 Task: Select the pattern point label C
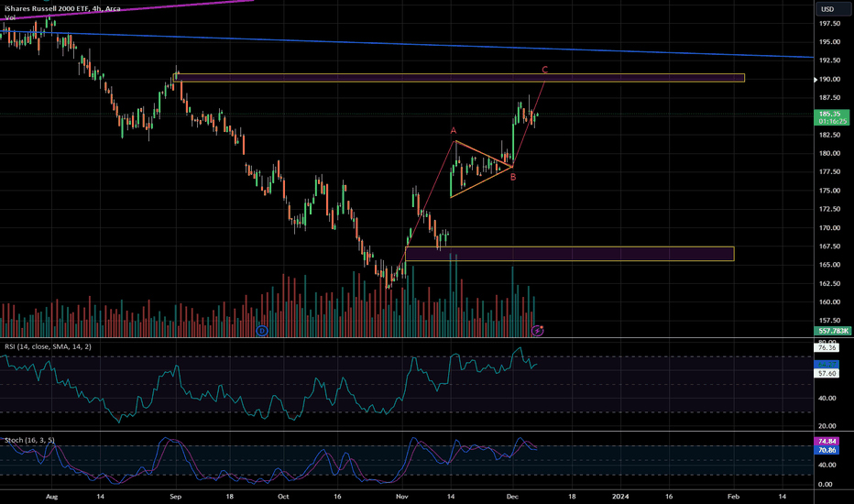click(x=544, y=70)
